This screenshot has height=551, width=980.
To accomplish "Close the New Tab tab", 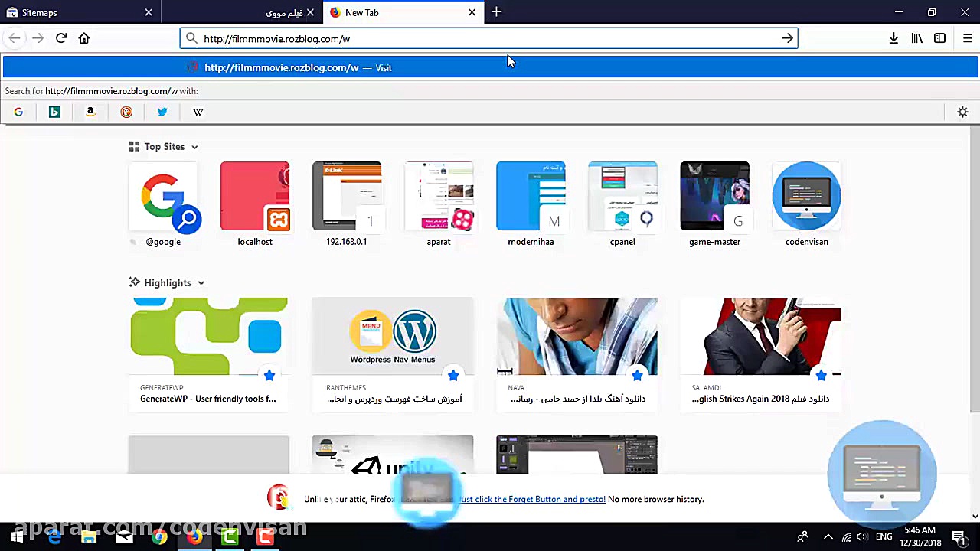I will (x=472, y=12).
